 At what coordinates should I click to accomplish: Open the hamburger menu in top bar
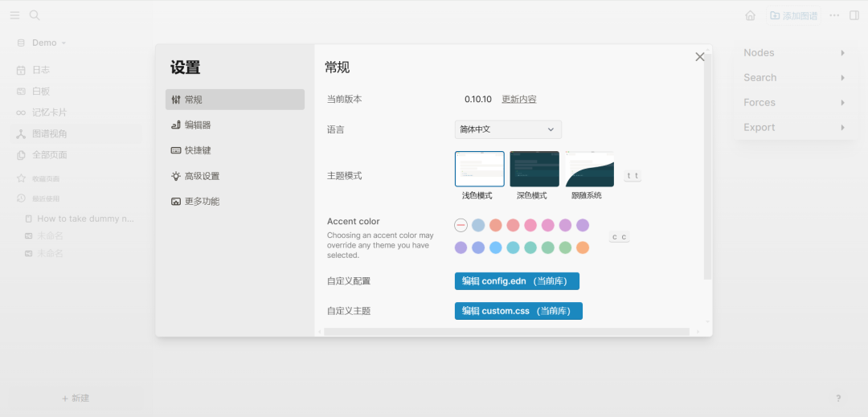pos(15,15)
